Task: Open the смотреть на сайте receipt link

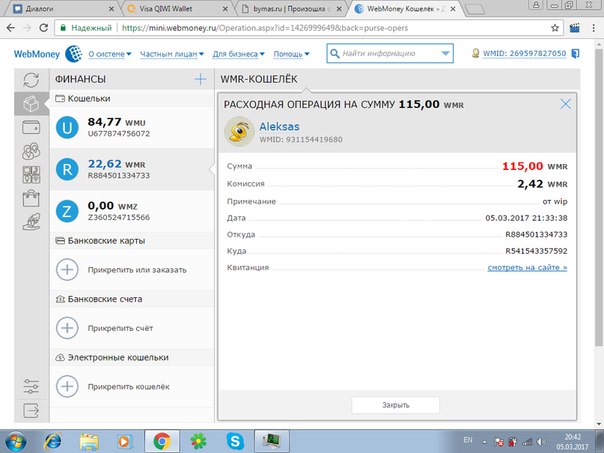Action: [x=527, y=267]
